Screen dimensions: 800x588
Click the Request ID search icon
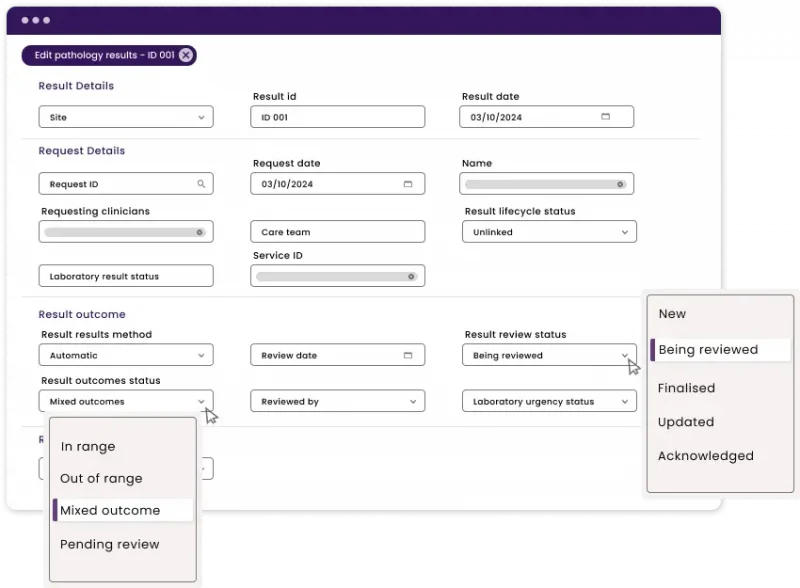click(x=201, y=184)
